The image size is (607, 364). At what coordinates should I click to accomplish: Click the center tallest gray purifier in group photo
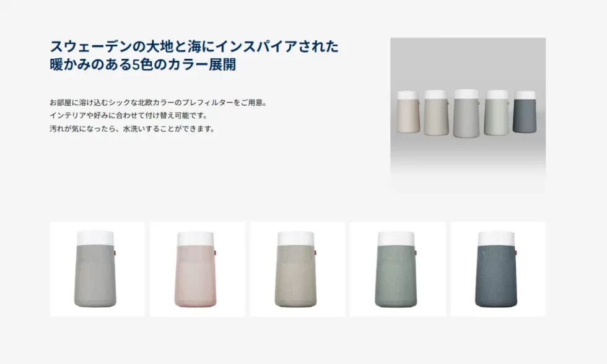(x=466, y=113)
